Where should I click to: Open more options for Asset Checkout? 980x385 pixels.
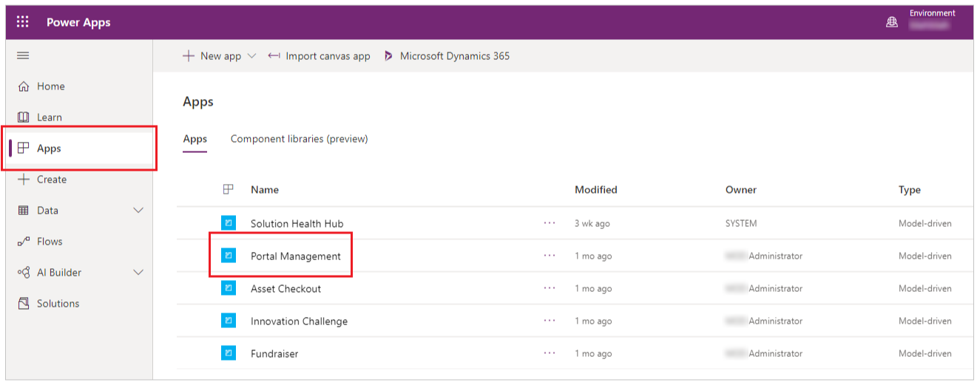[x=550, y=288]
